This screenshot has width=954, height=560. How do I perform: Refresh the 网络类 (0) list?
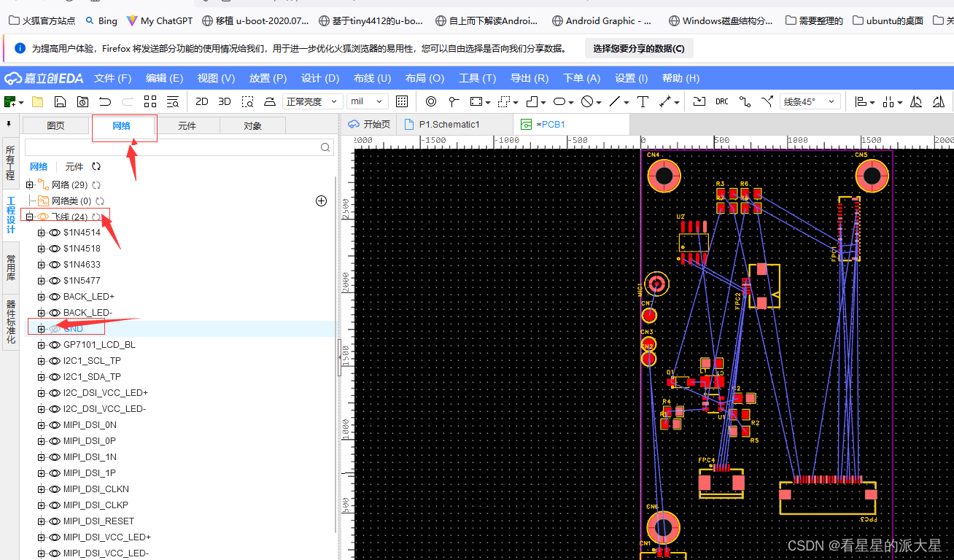point(101,201)
